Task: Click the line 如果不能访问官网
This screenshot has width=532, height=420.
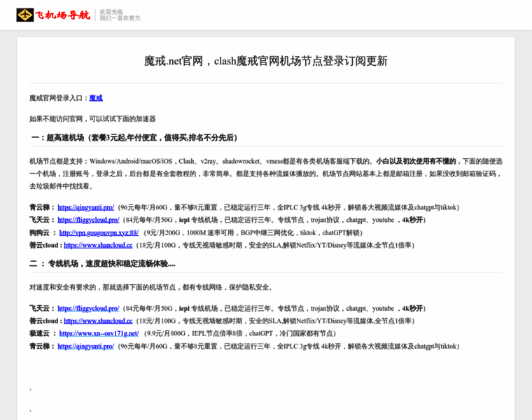Action: pyautogui.click(x=92, y=119)
